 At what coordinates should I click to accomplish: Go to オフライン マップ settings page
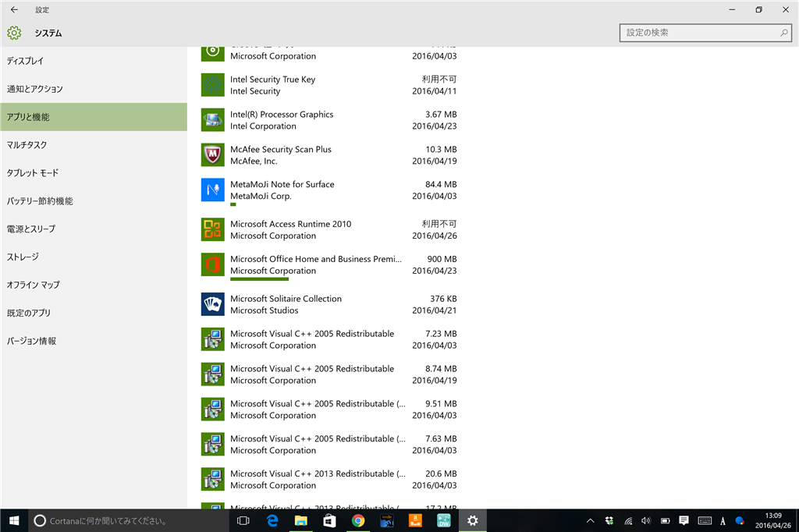point(94,285)
